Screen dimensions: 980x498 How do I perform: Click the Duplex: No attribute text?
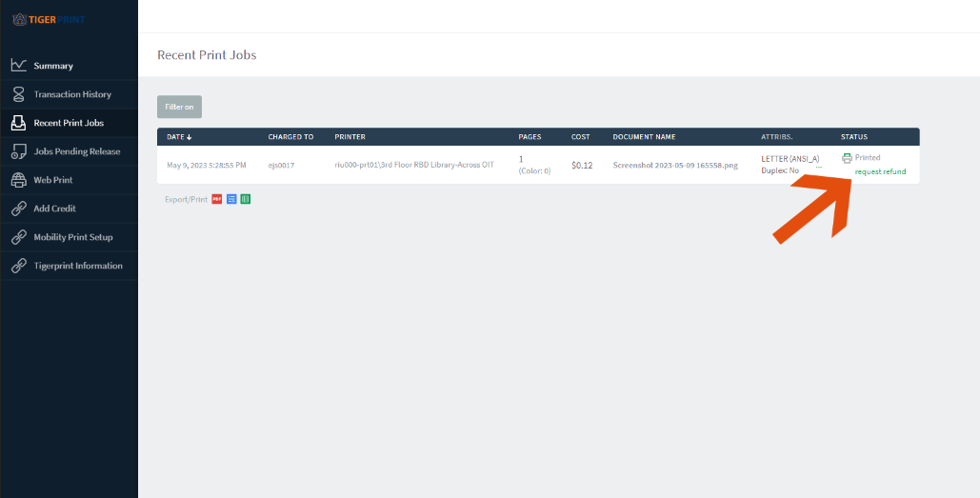point(780,169)
